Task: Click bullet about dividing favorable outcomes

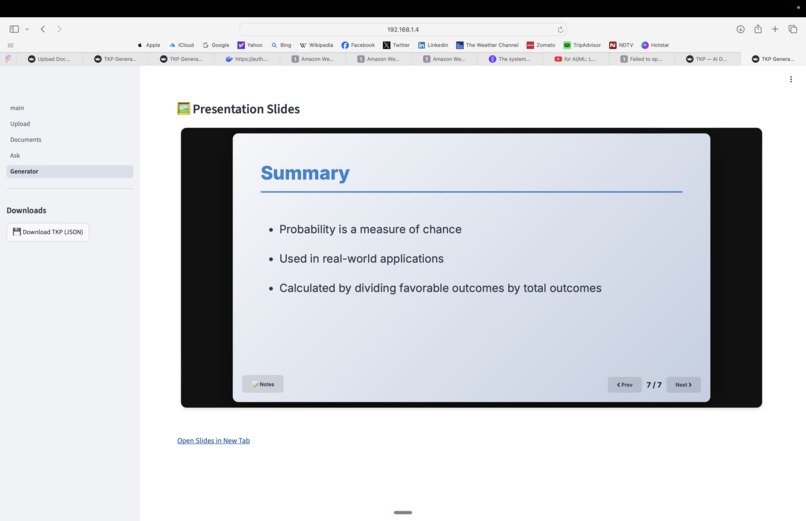Action: coord(440,288)
